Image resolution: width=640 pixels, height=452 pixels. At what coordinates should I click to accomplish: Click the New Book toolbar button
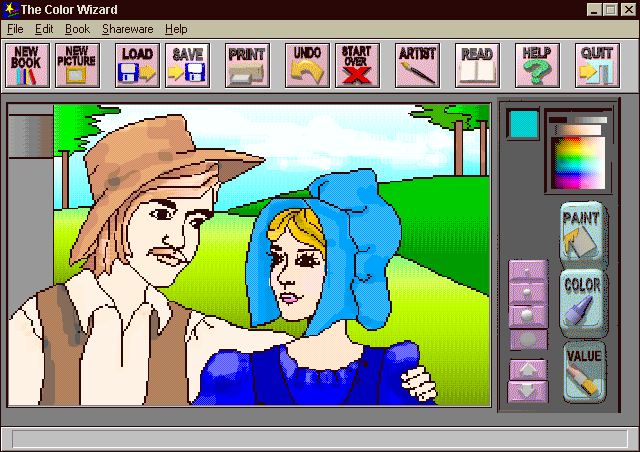coord(27,66)
